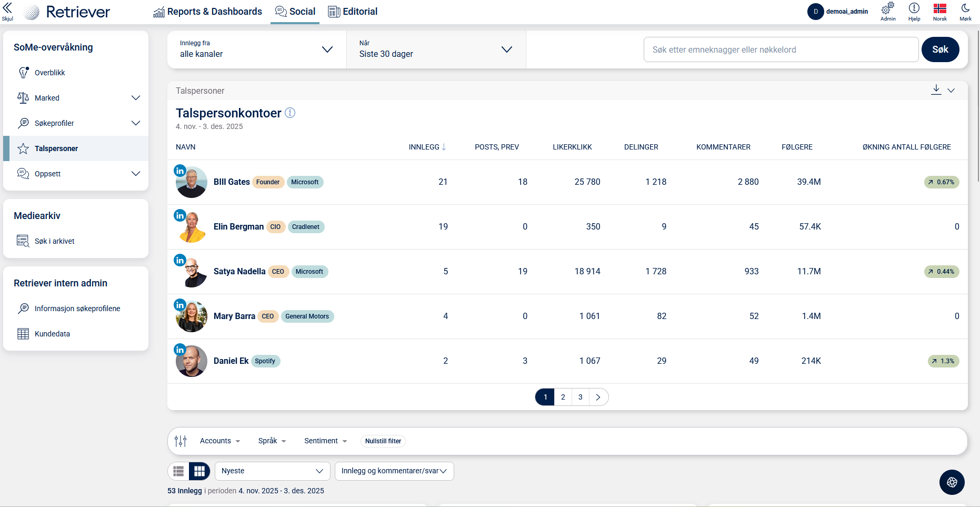Click the Søk search button

tap(940, 49)
